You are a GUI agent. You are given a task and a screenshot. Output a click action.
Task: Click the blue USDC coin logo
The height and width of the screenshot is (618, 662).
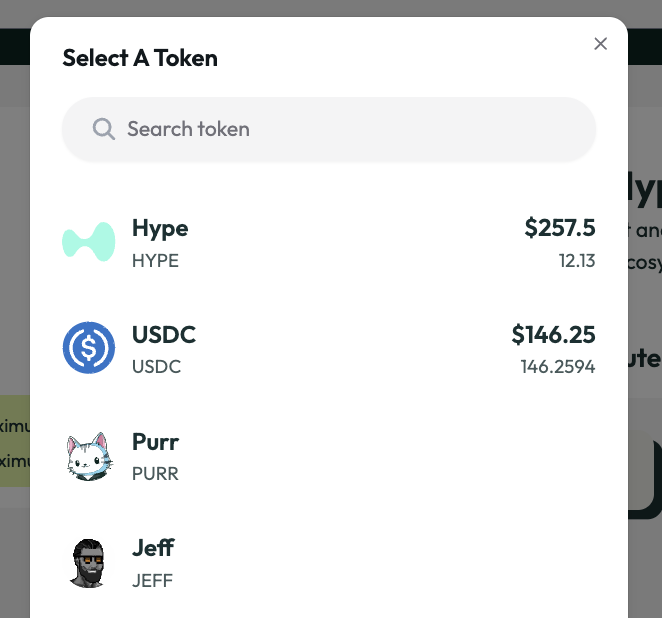[x=89, y=348]
